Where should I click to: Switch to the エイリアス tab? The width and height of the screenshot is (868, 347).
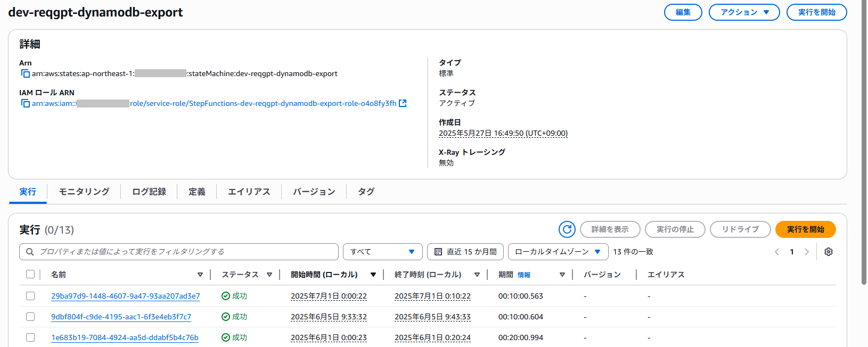point(249,192)
